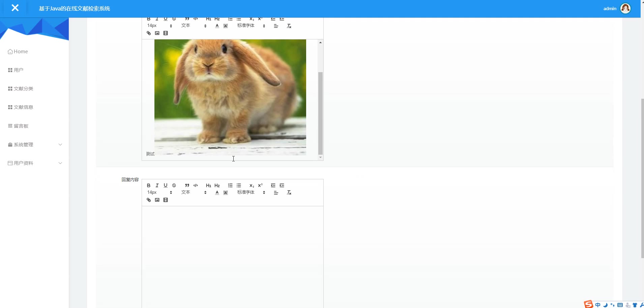Screen dimensions: 644x308
Task: Insert an image in the upper editor
Action: point(157,33)
